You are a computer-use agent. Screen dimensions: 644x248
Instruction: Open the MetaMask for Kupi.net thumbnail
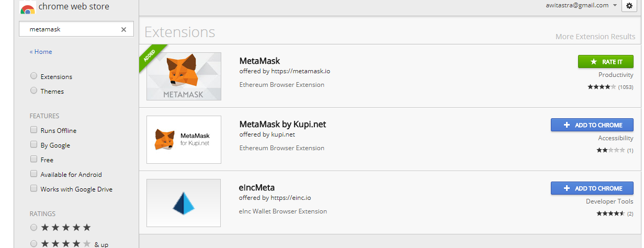[x=184, y=140]
